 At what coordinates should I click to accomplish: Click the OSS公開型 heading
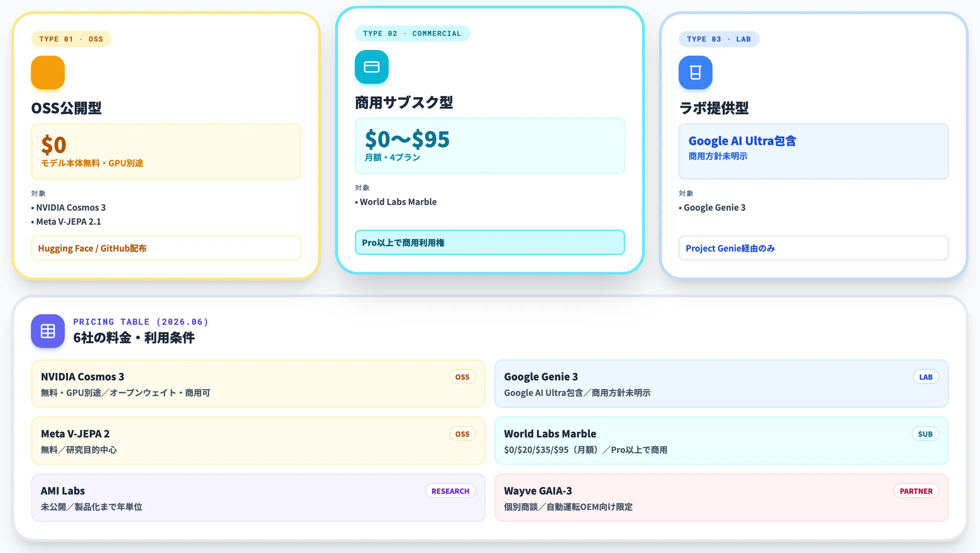pyautogui.click(x=66, y=108)
